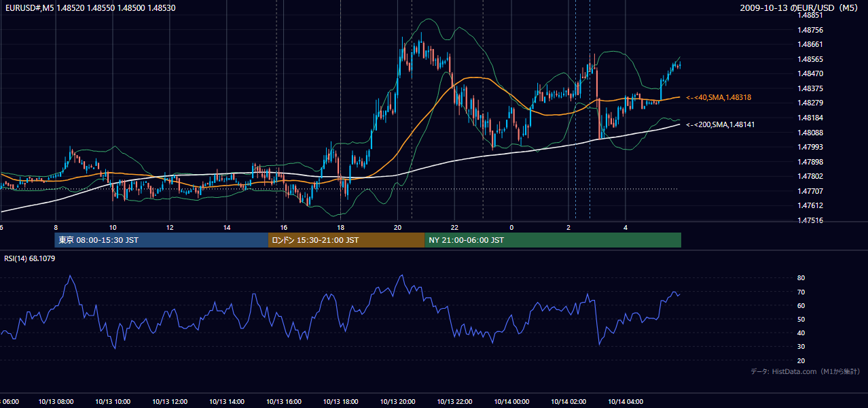Click price axis value 1.48470
The height and width of the screenshot is (408, 868).
click(810, 73)
